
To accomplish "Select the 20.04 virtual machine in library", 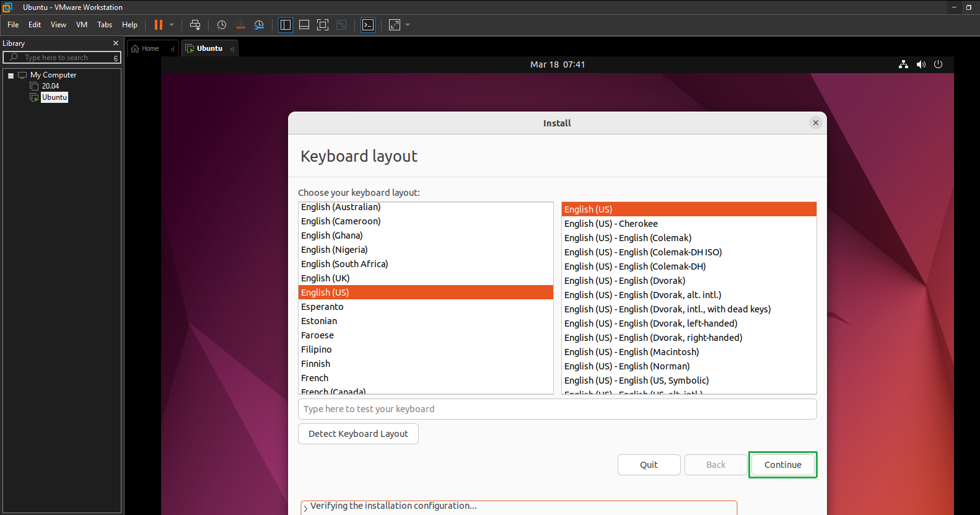I will [x=50, y=86].
